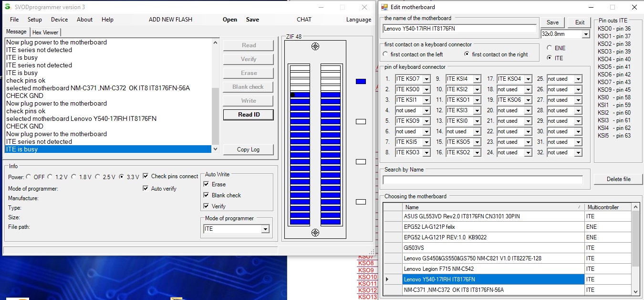
Task: Click the Edit motherboard window icon
Action: click(x=384, y=7)
